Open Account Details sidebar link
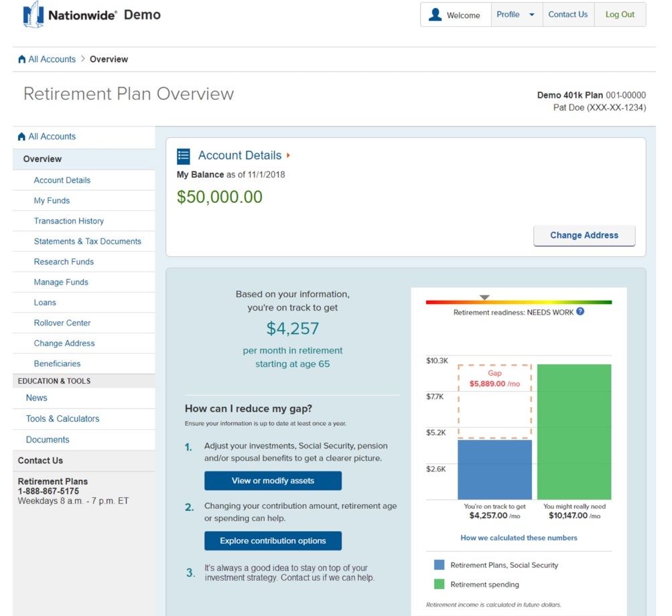 pyautogui.click(x=62, y=180)
